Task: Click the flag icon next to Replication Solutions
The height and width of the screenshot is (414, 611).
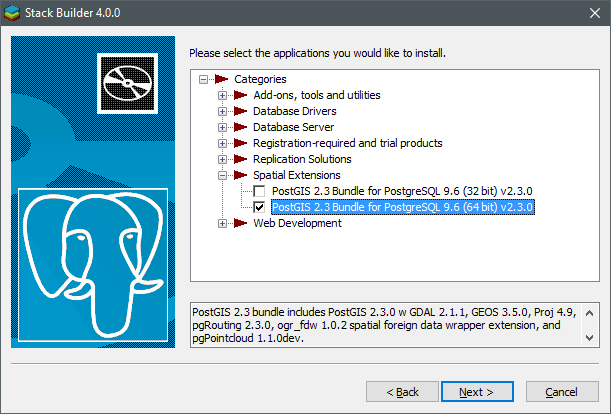Action: [x=240, y=159]
